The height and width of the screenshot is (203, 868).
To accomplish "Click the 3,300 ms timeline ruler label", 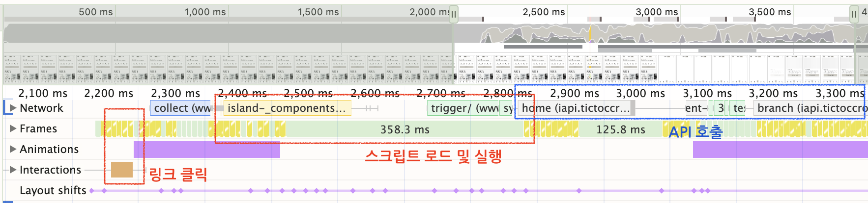I will pyautogui.click(x=840, y=93).
